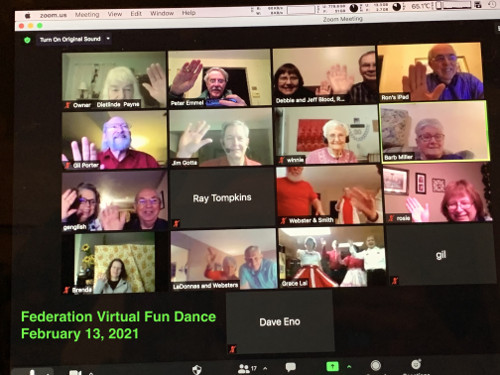Select Peter Emmel's video tile
This screenshot has width=500, height=375.
coord(220,78)
